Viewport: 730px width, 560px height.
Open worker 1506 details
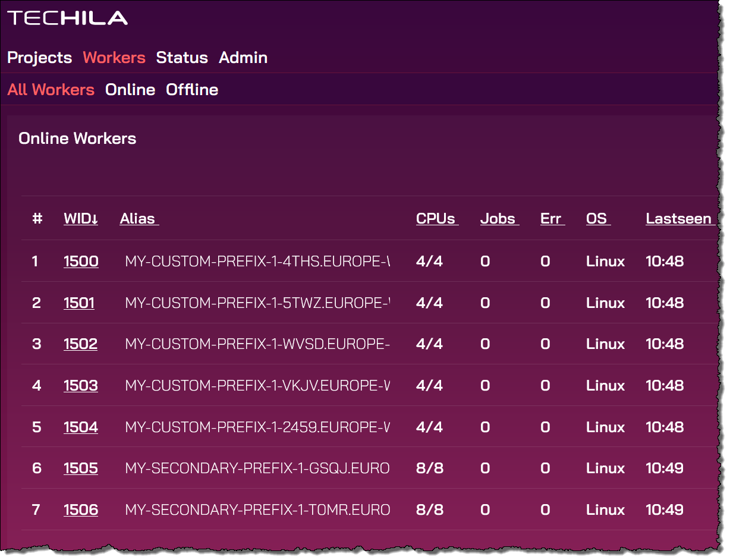(81, 510)
